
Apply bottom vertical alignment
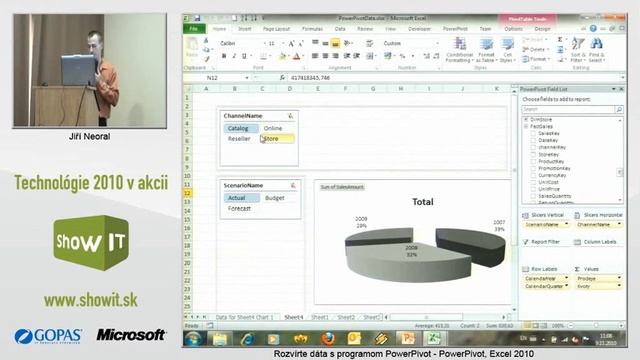pos(335,43)
